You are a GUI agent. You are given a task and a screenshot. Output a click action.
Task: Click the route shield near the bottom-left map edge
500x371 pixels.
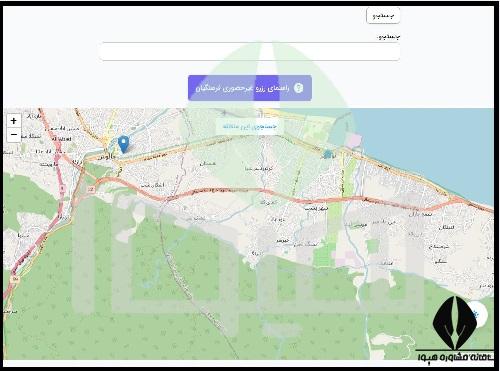pos(14,279)
